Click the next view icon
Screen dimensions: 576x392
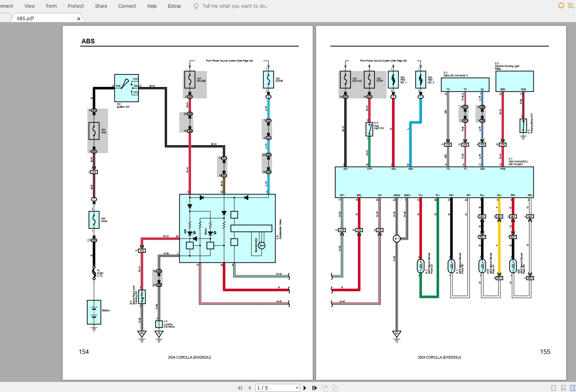tap(335, 388)
